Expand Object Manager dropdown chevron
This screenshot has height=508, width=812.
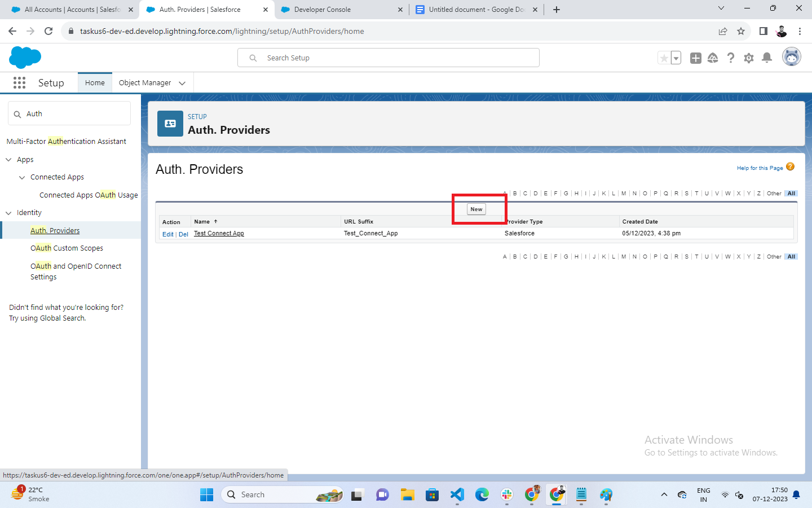pos(182,83)
